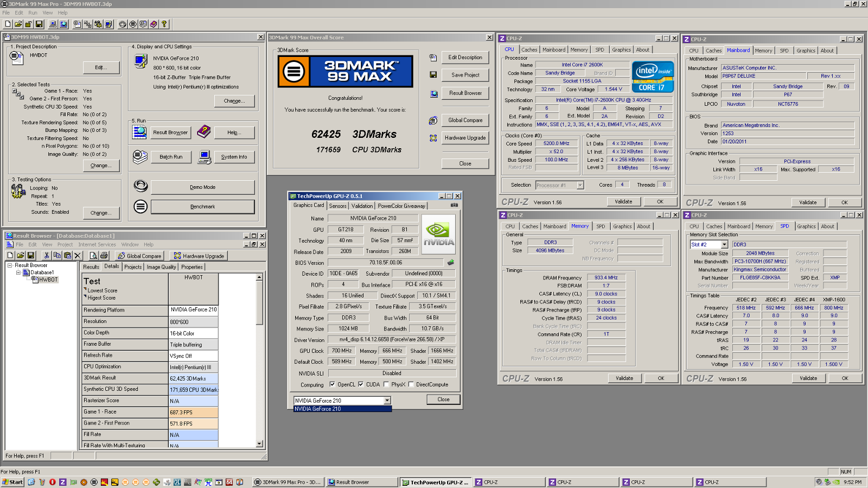This screenshot has width=868, height=488.
Task: Open memory Slot #2 dropdown in CPU-Z SPD
Action: (724, 244)
